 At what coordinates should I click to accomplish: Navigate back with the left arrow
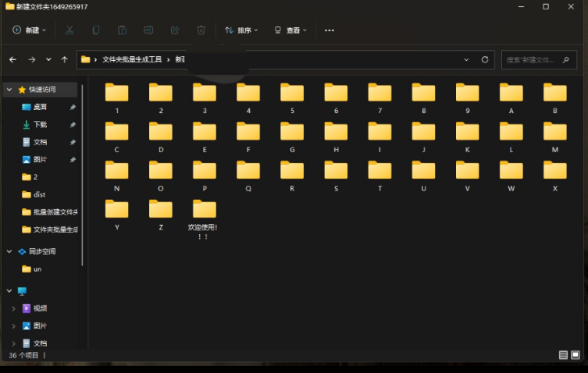tap(12, 59)
